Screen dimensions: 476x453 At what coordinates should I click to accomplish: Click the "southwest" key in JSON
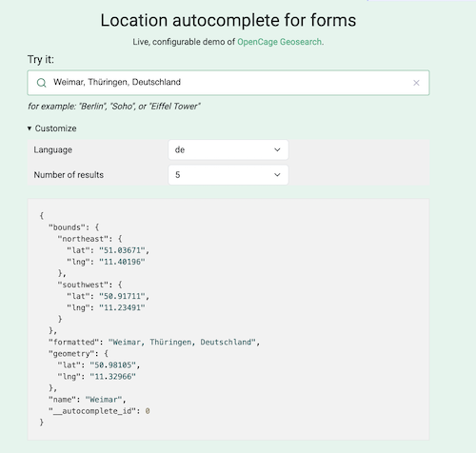point(83,285)
